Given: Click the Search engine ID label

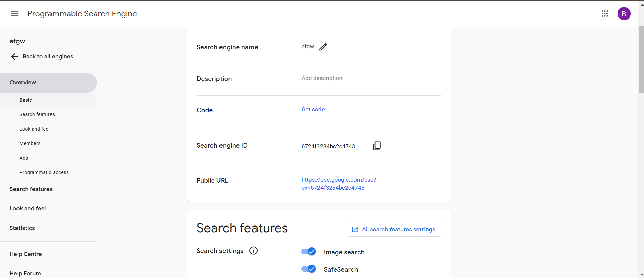Looking at the screenshot, I should pos(222,146).
